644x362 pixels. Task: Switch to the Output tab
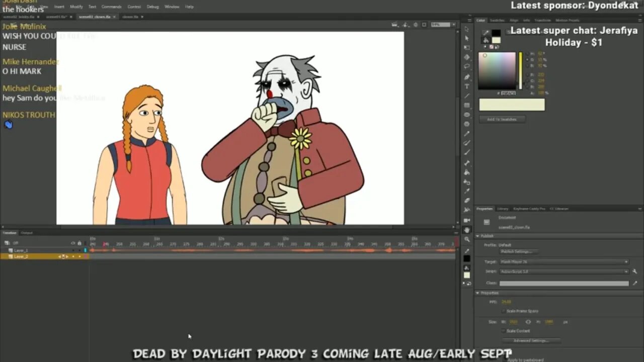point(27,233)
